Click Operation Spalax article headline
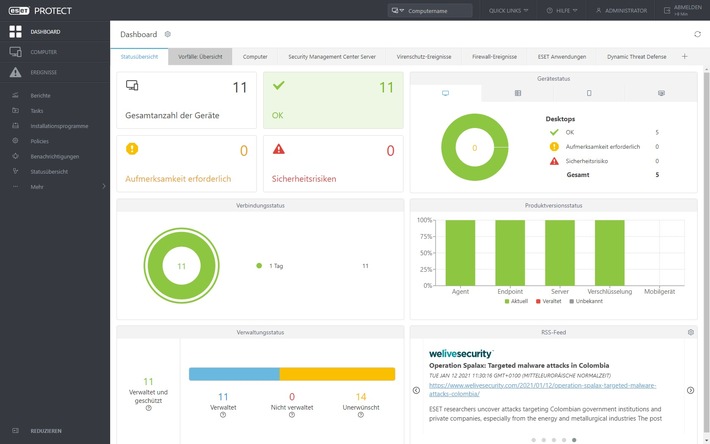This screenshot has height=444, width=710. 519,365
